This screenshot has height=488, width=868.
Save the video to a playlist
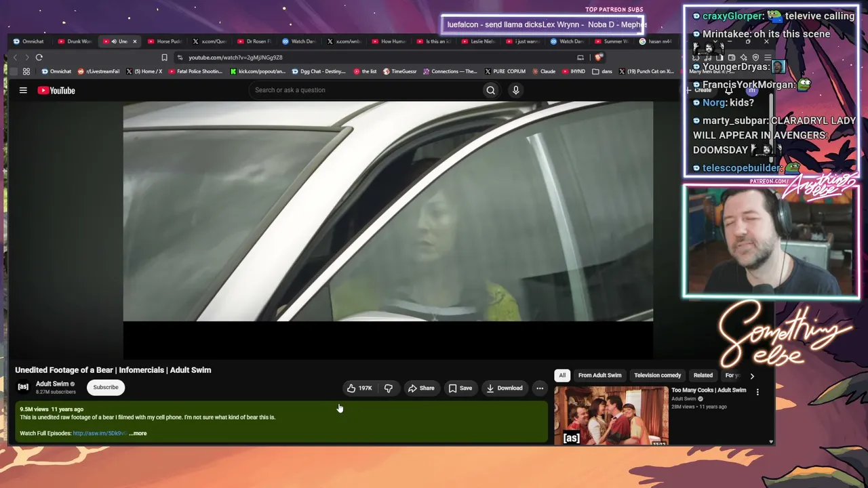[x=460, y=388]
